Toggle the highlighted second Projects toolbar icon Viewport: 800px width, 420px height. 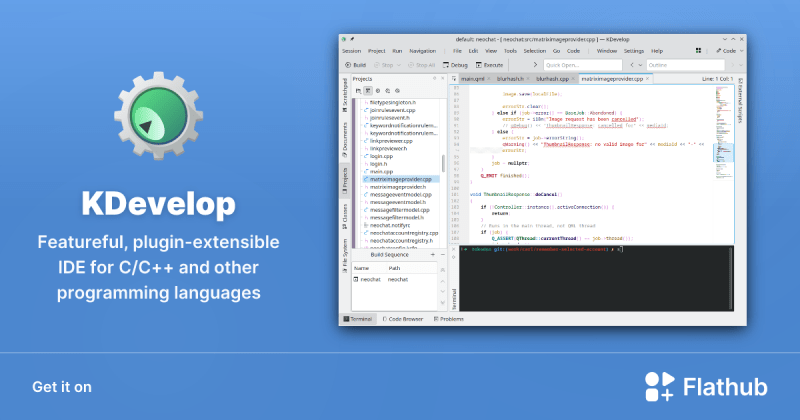[x=368, y=91]
